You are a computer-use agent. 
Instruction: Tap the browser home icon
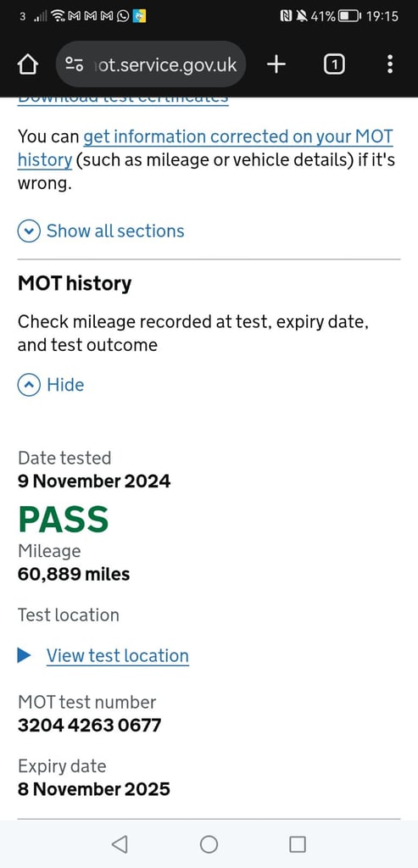pyautogui.click(x=28, y=64)
